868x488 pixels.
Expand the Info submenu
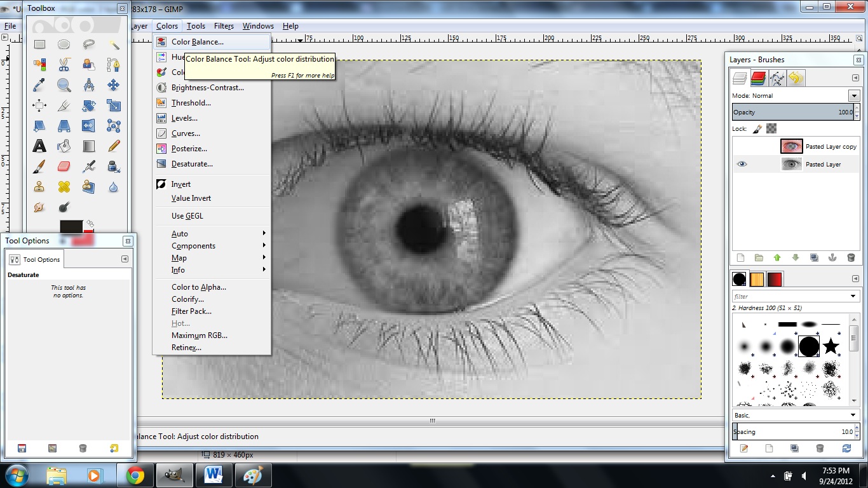[x=212, y=270]
